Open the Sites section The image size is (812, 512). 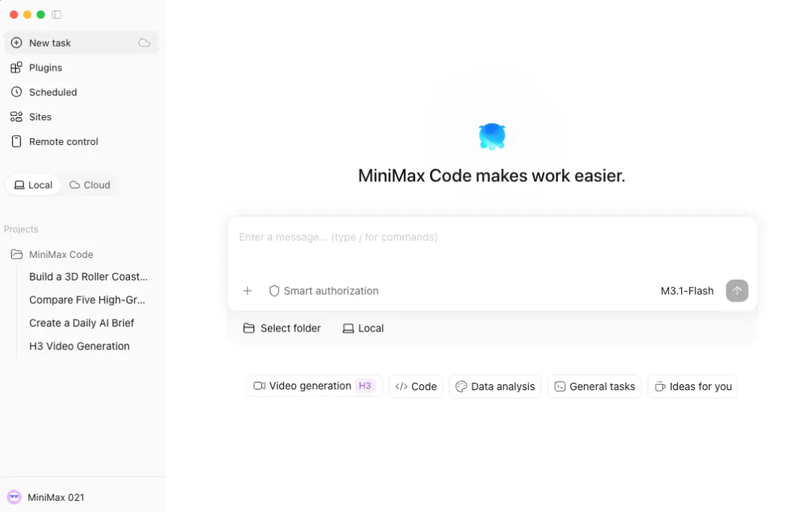[x=81, y=117]
